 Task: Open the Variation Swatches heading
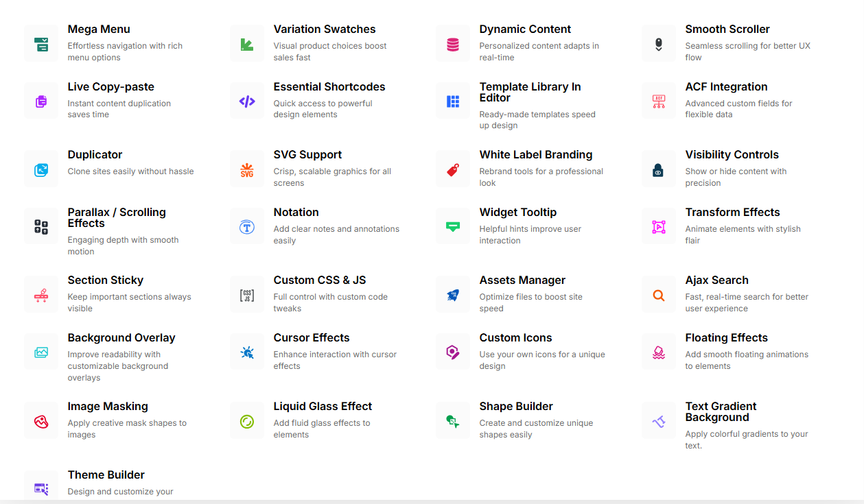tap(325, 29)
